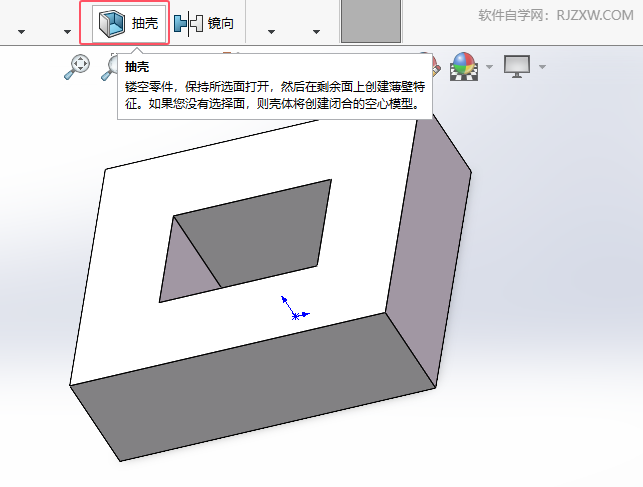Expand the dropdown arrow next to Apply Scene
643x487 pixels.
[489, 67]
